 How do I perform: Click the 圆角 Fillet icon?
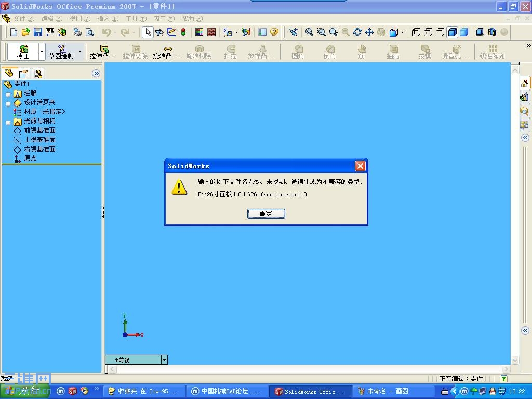(x=298, y=51)
